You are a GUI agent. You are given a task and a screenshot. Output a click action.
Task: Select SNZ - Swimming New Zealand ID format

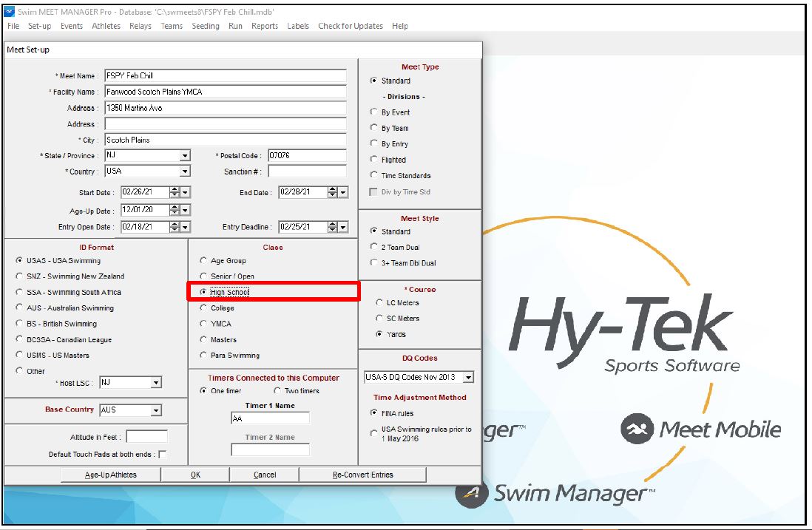pos(19,276)
